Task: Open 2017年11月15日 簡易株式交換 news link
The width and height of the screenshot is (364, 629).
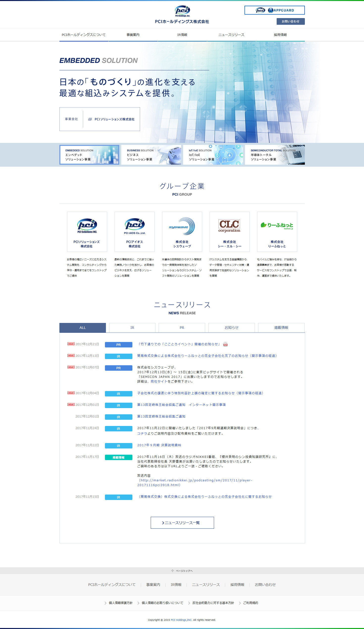Action: 205,497
